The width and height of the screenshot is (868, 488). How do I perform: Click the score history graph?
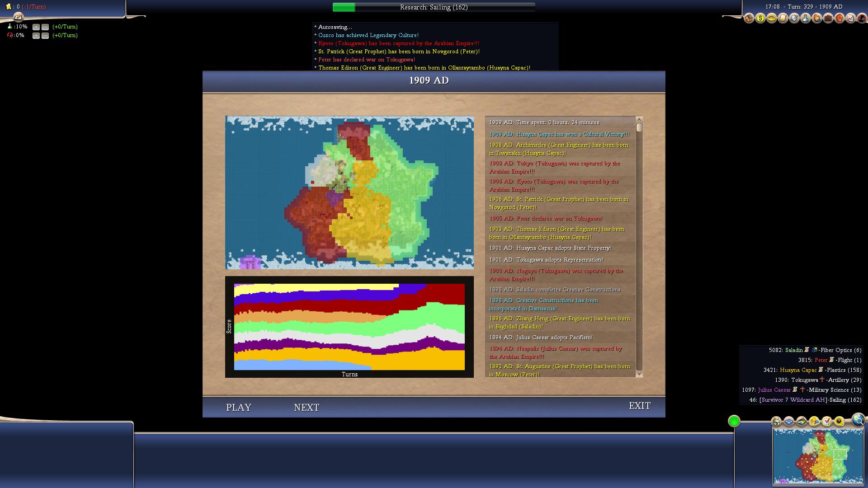coord(349,327)
